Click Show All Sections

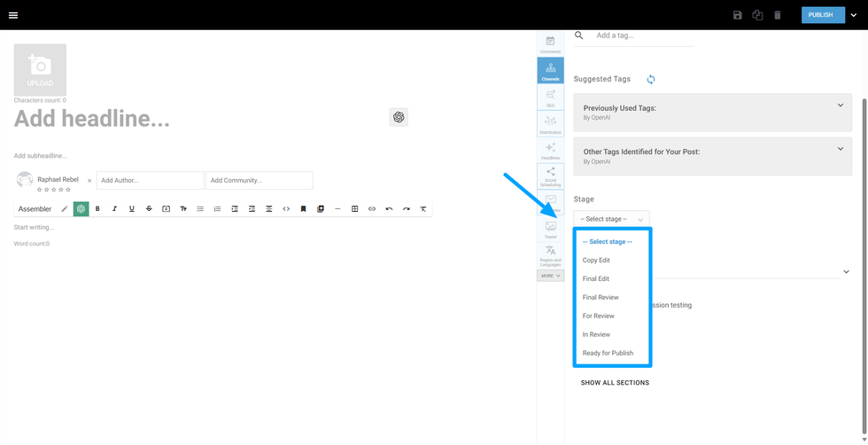click(x=615, y=383)
